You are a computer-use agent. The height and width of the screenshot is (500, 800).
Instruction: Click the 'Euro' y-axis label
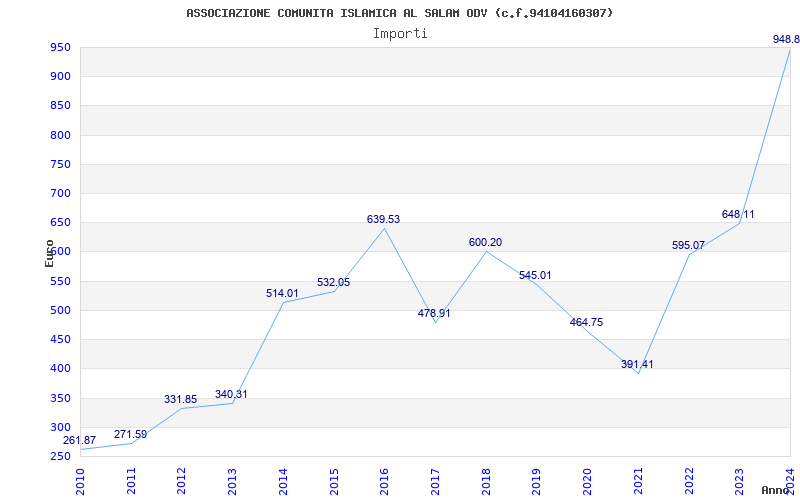point(49,253)
